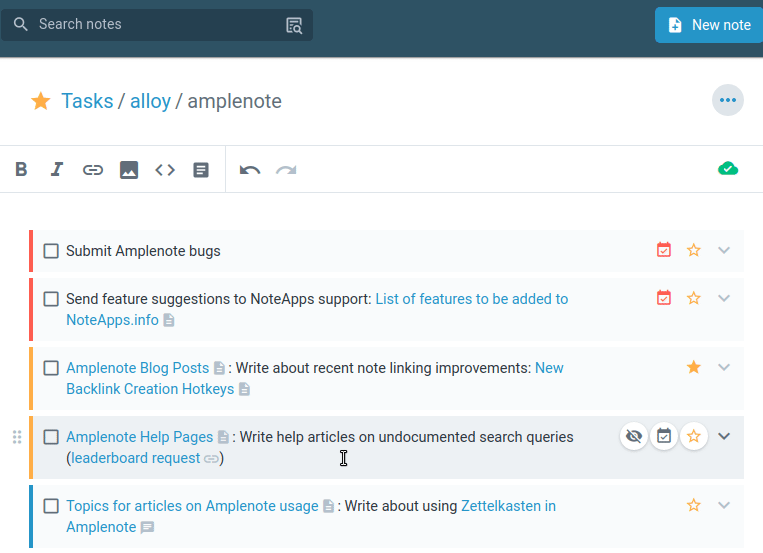This screenshot has width=763, height=553.
Task: Create a new note with the New note button
Action: (709, 25)
